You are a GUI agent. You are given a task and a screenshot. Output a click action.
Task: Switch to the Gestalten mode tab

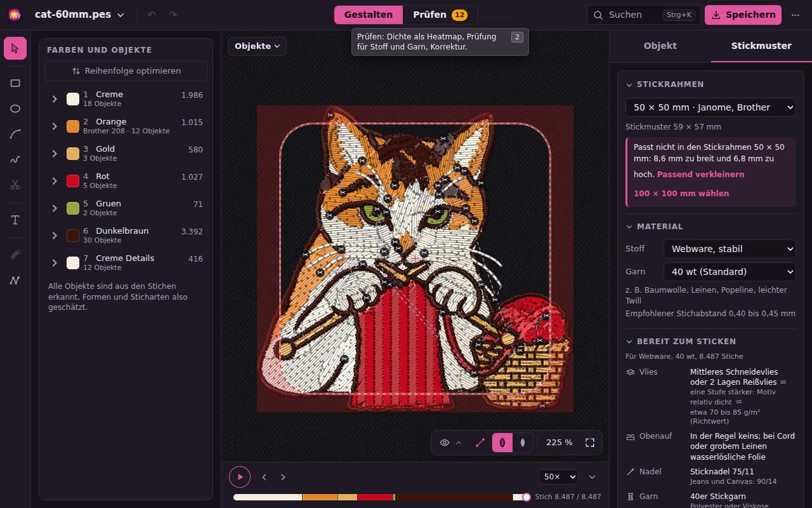[x=368, y=15]
